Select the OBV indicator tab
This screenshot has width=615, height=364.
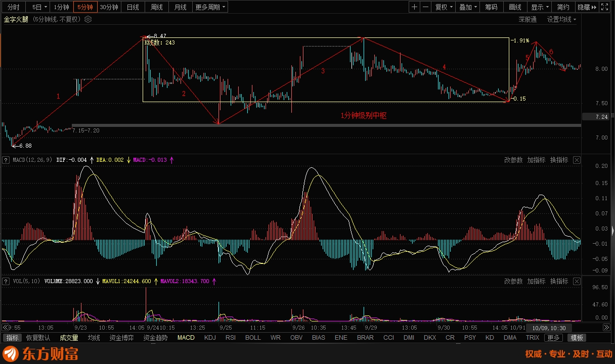coord(296,338)
